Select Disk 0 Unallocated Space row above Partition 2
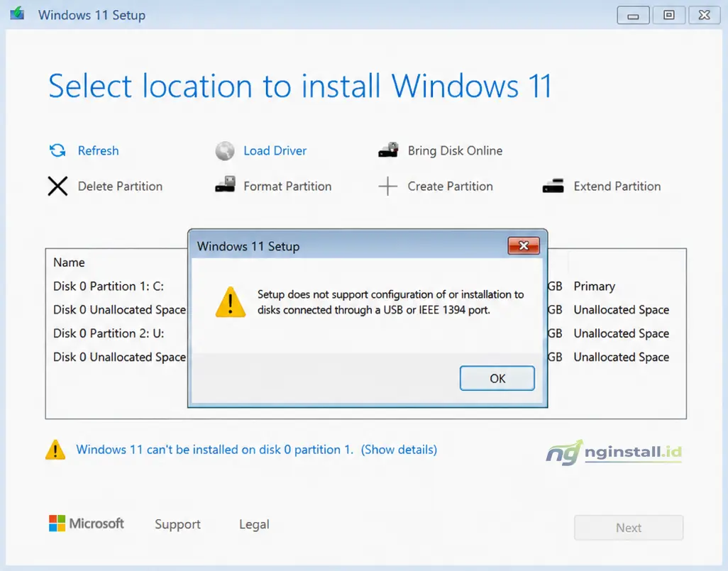 click(x=366, y=310)
